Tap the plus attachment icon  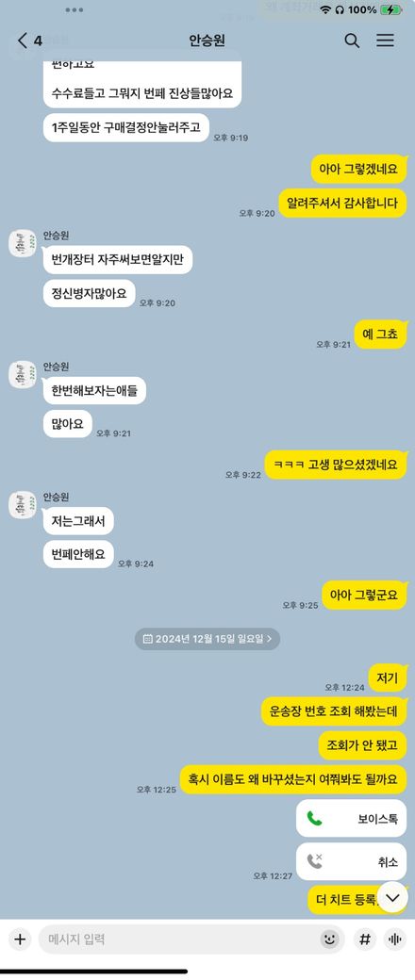click(x=20, y=939)
